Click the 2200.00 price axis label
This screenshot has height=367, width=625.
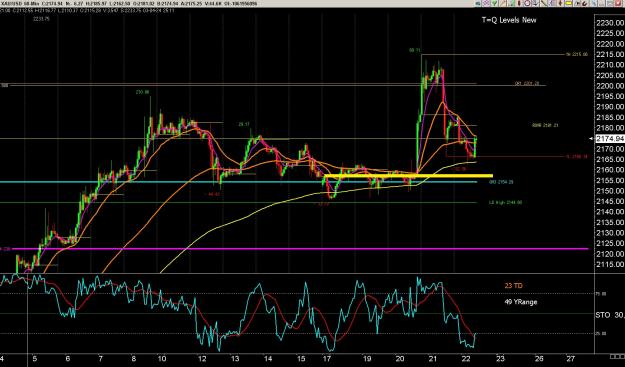point(610,86)
